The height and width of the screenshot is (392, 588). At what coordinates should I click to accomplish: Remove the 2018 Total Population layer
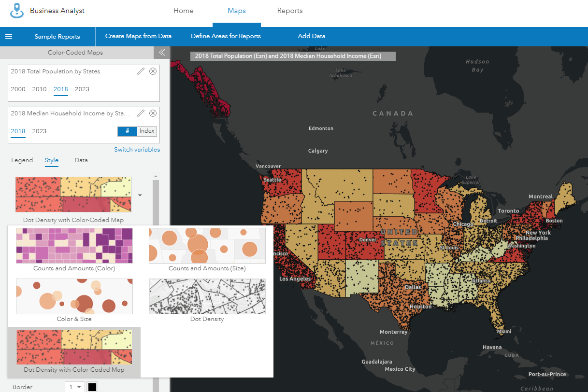pos(153,71)
